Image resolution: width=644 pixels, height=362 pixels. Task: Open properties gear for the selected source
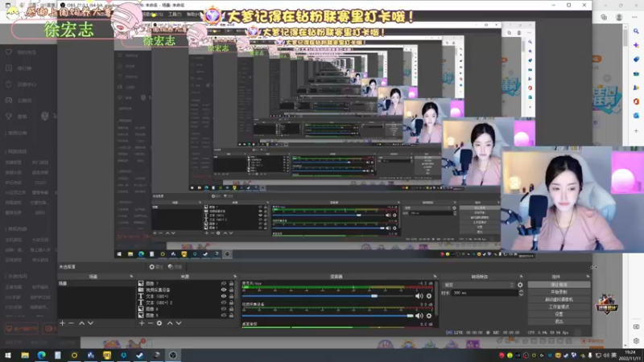click(155, 267)
